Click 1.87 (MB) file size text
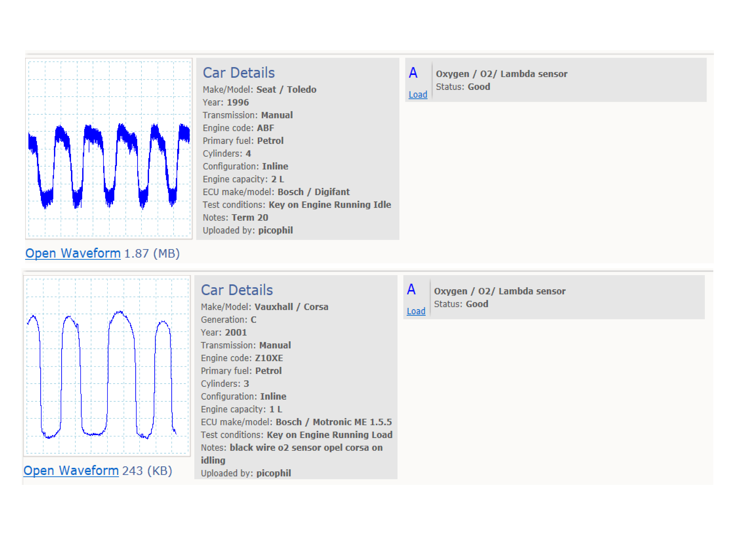 (x=152, y=254)
